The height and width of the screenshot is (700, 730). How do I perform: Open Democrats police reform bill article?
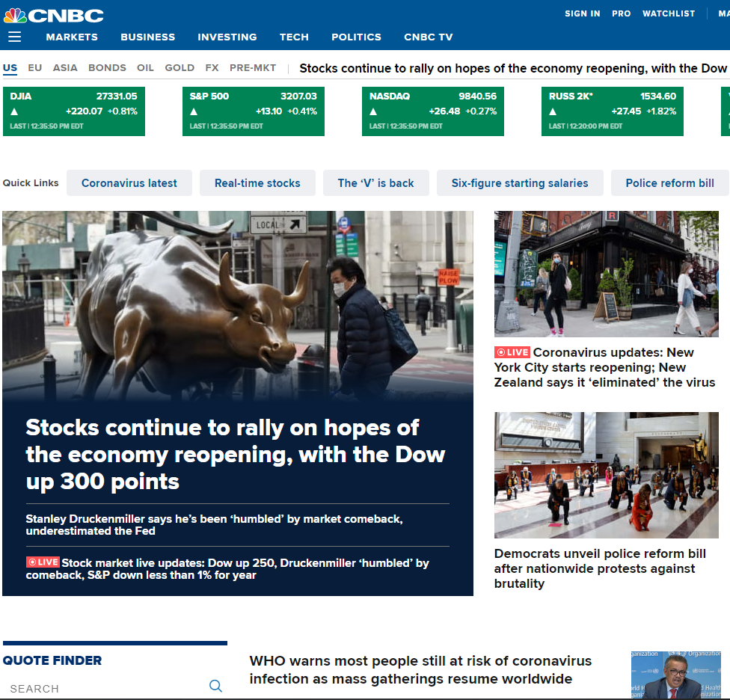click(x=600, y=568)
